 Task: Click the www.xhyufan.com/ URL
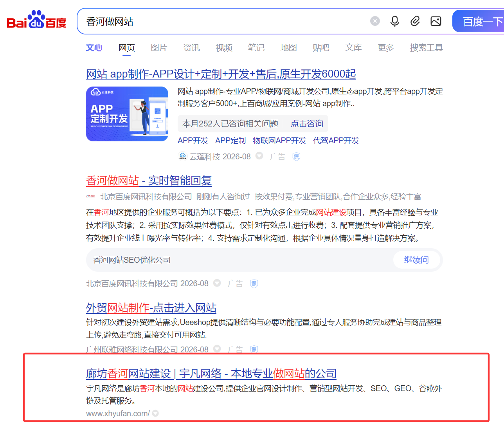tap(118, 413)
